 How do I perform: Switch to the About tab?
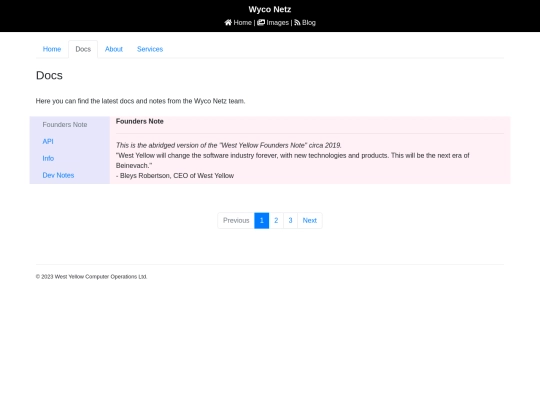coord(114,49)
